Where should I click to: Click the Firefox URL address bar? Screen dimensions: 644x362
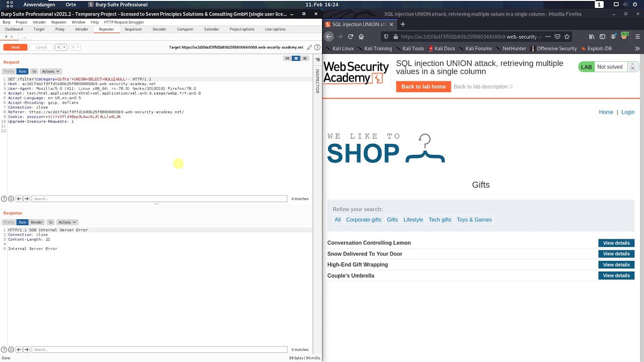coord(470,37)
